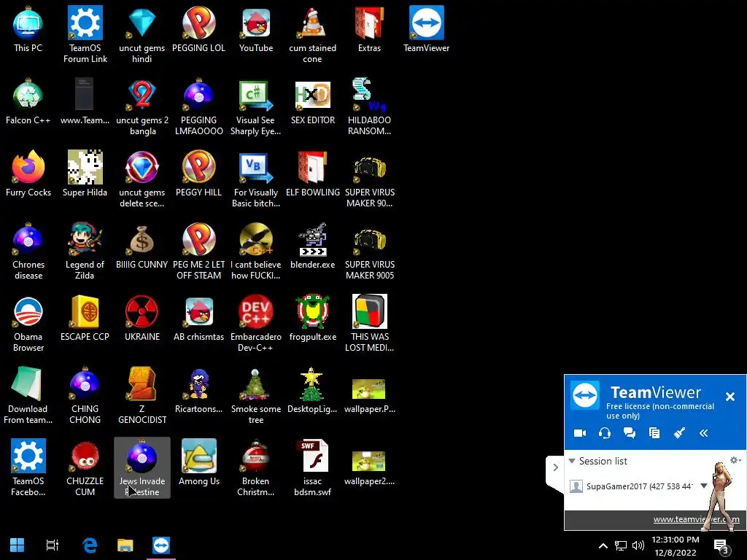Open the Super Hilda icon
Viewport: 747px width, 560px height.
pos(85,174)
